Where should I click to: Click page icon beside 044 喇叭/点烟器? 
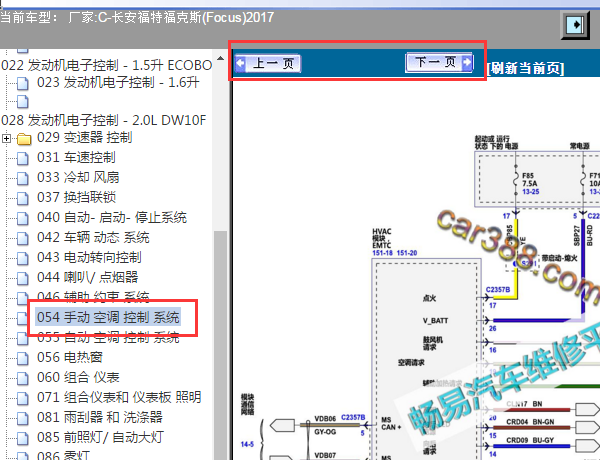coord(23,278)
